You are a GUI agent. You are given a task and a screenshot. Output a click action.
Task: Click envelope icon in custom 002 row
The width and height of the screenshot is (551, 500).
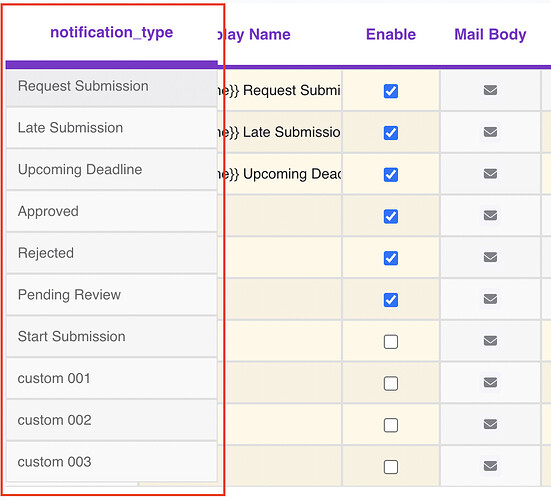(490, 424)
